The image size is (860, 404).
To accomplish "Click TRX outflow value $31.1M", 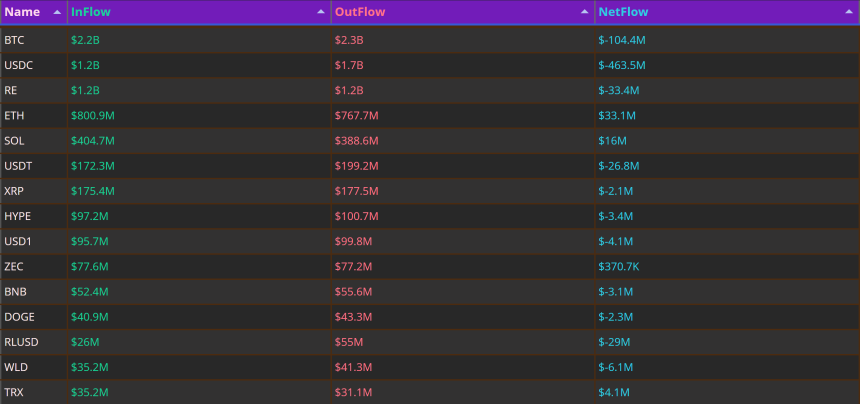I will tap(353, 392).
